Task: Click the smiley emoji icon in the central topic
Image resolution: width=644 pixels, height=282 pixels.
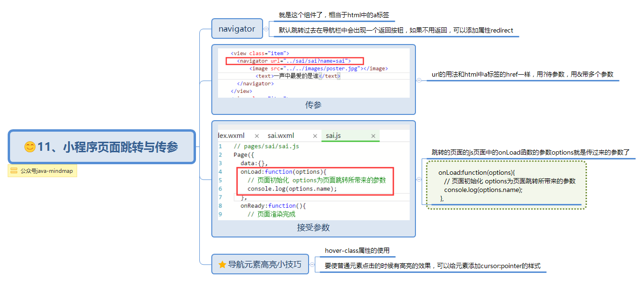Action: pos(30,147)
